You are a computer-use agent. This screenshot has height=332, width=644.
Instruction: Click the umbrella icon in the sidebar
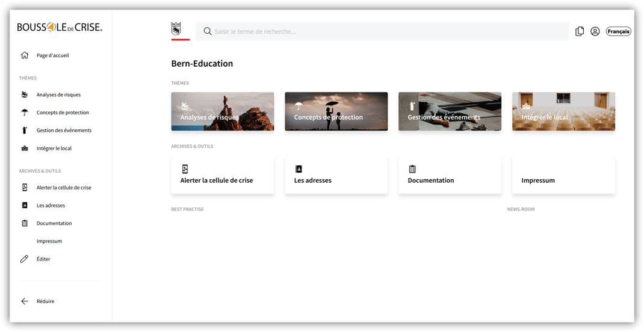click(25, 112)
